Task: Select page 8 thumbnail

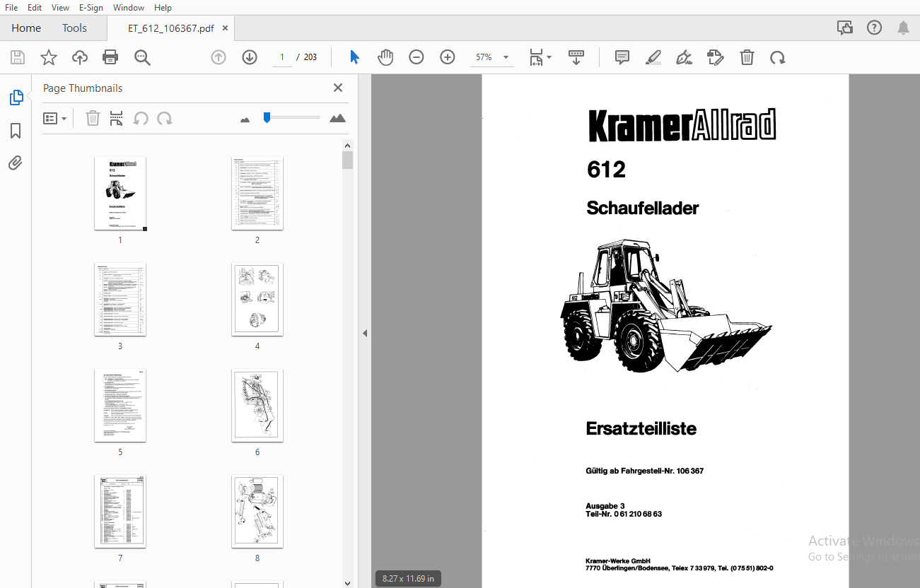Action: tap(257, 512)
